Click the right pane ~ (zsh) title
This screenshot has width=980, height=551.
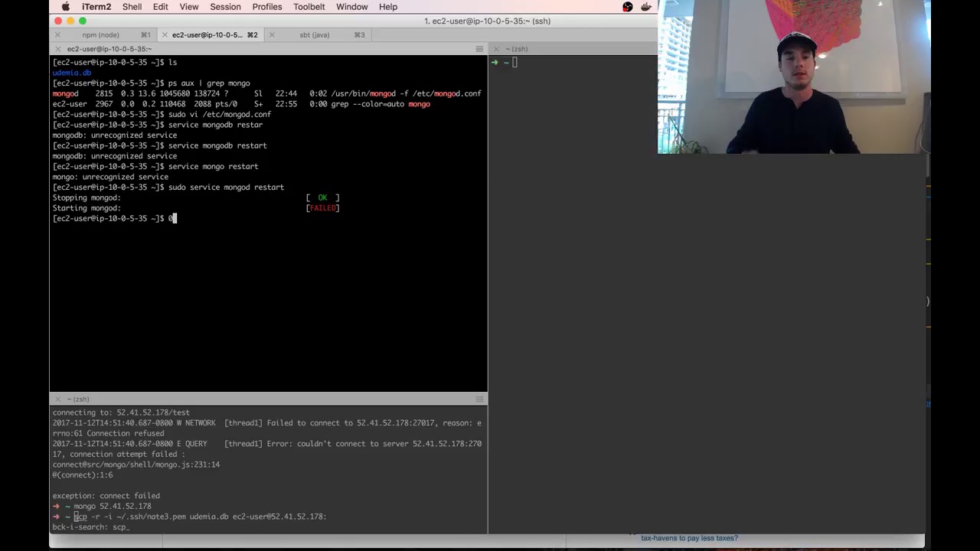(517, 49)
